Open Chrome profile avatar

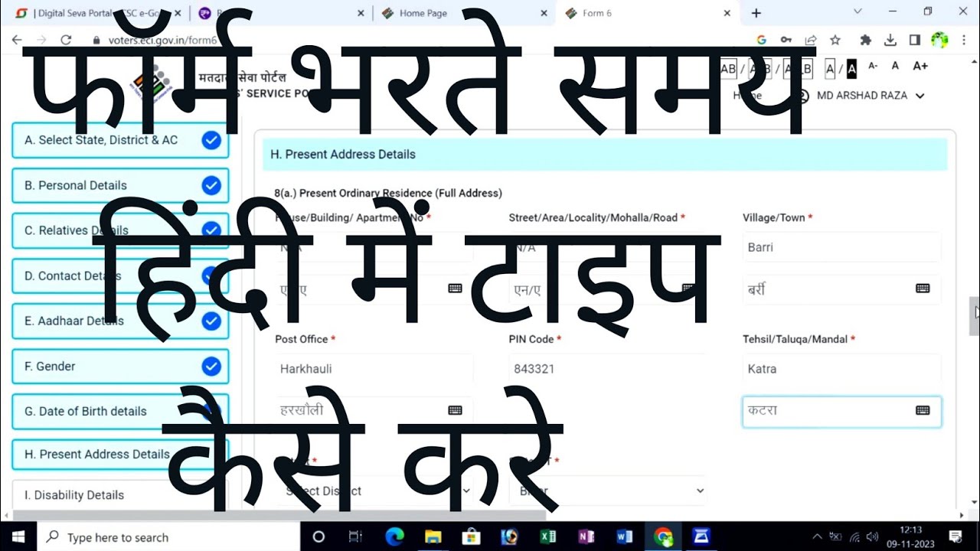click(939, 40)
